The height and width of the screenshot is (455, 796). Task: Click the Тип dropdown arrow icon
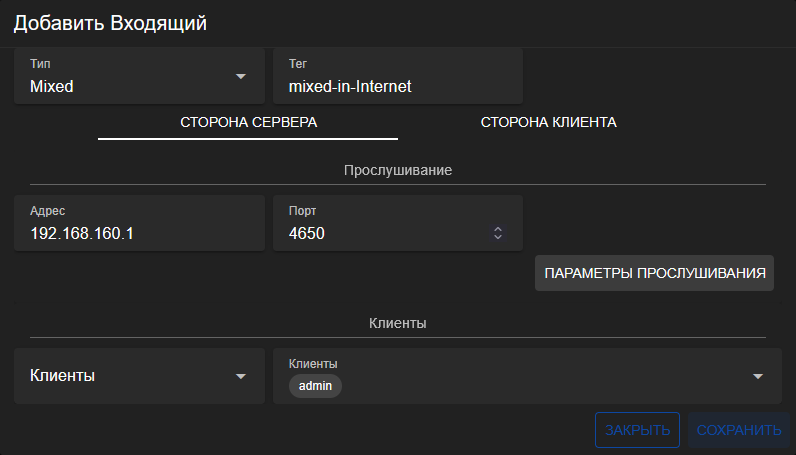click(x=240, y=77)
